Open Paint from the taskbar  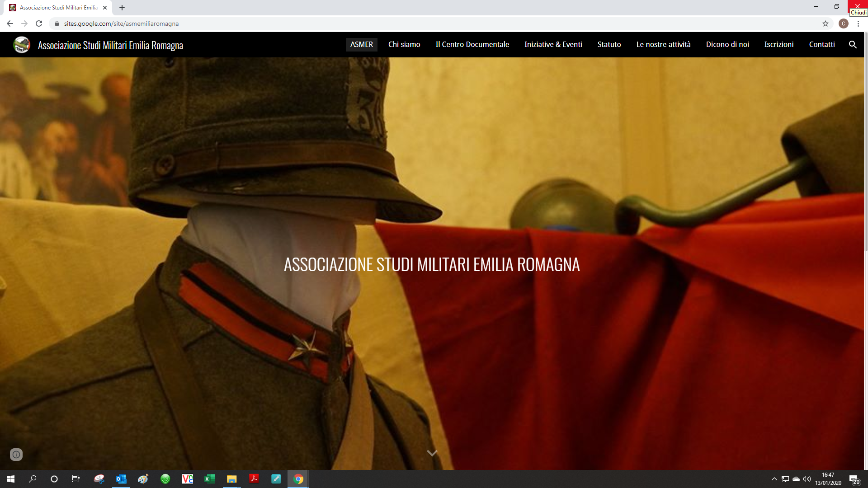[143, 479]
